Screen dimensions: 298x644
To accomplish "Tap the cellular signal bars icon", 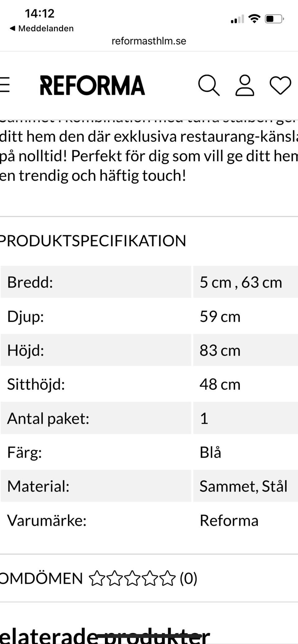I will [x=237, y=20].
